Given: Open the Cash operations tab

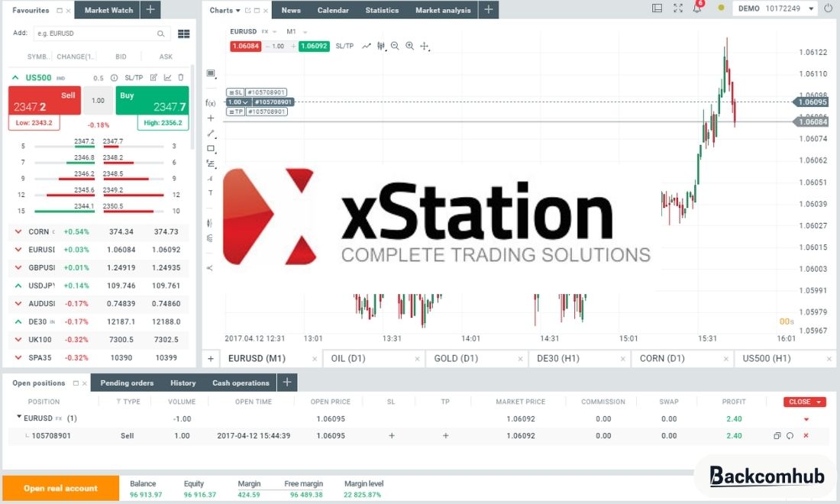Looking at the screenshot, I should pos(241,383).
